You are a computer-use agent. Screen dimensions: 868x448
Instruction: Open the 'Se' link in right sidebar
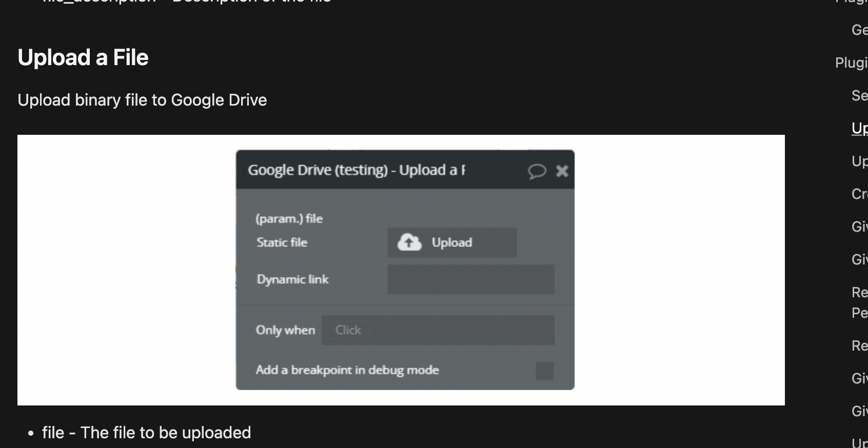point(860,95)
